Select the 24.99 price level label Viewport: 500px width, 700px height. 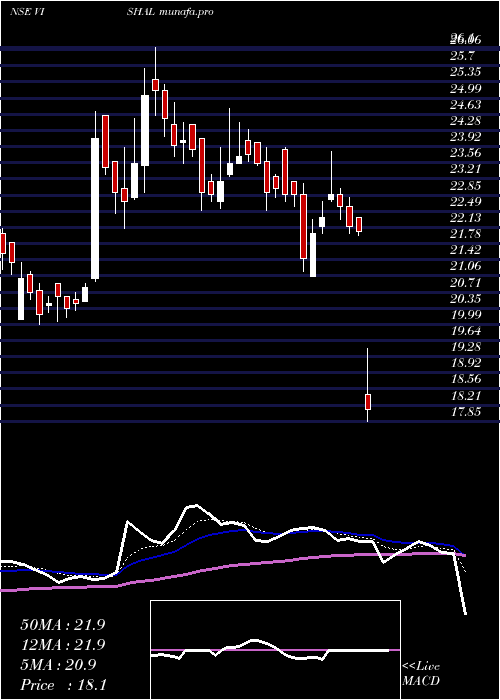(x=466, y=88)
